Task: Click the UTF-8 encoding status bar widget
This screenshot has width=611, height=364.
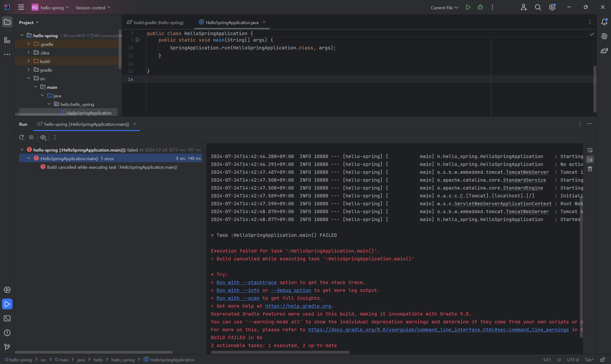Action: tap(573, 360)
